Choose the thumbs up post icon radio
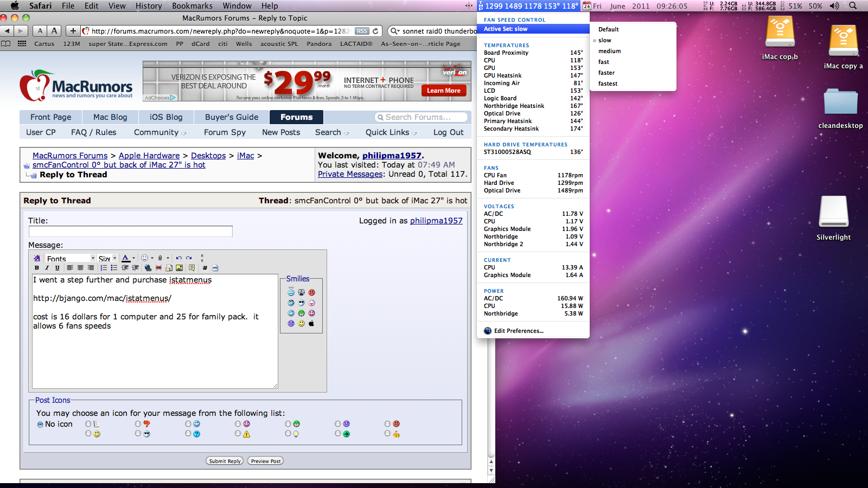The image size is (868, 488). (x=387, y=433)
